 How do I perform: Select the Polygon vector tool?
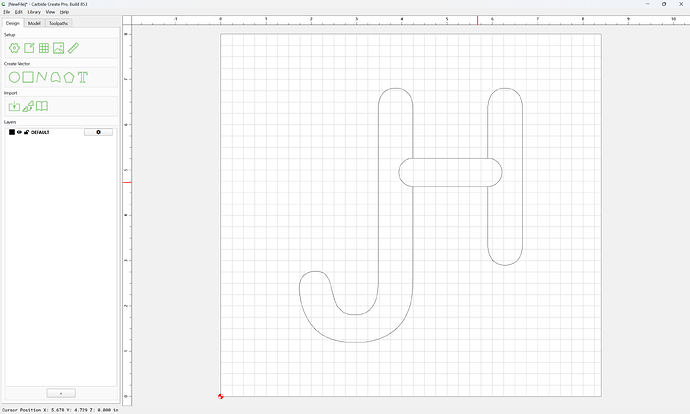[69, 77]
